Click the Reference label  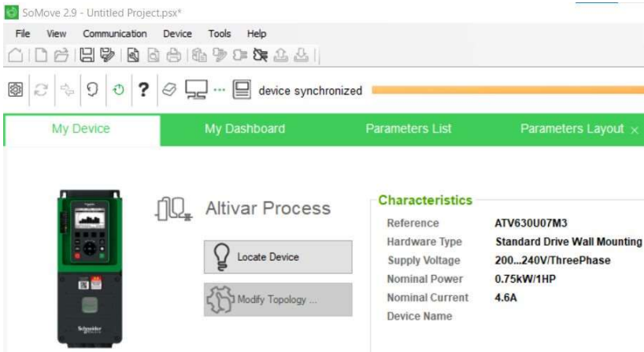point(413,223)
